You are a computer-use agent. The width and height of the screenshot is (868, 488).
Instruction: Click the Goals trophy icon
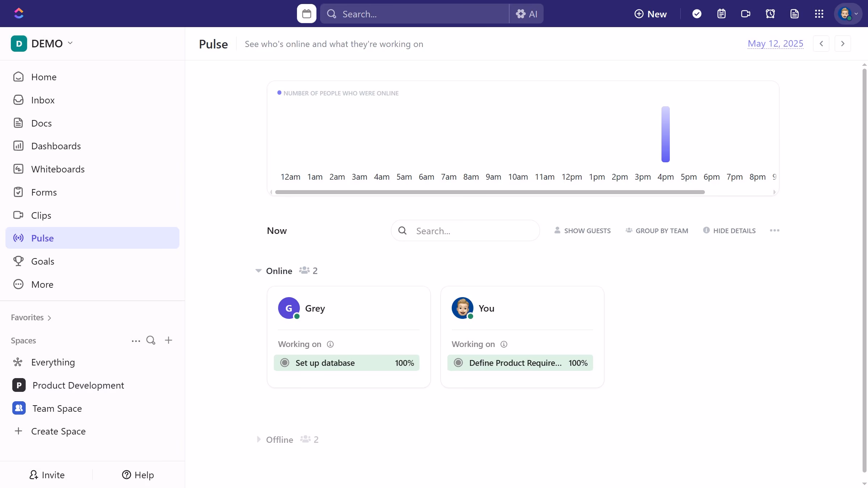click(x=18, y=261)
